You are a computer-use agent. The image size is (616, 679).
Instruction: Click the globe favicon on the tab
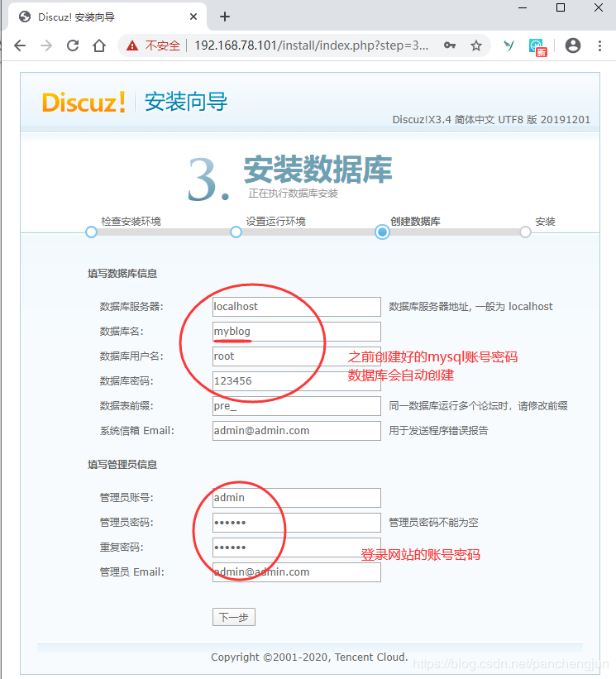coord(25,17)
